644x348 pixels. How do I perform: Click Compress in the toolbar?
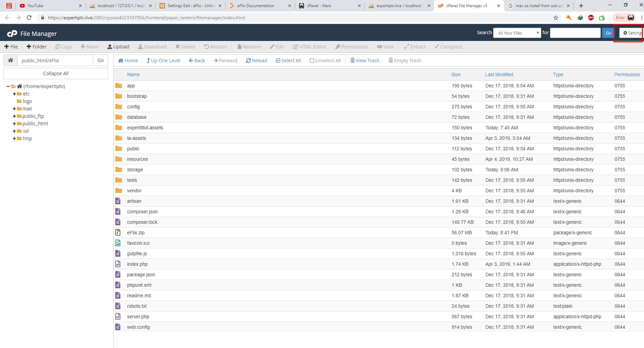pos(449,47)
